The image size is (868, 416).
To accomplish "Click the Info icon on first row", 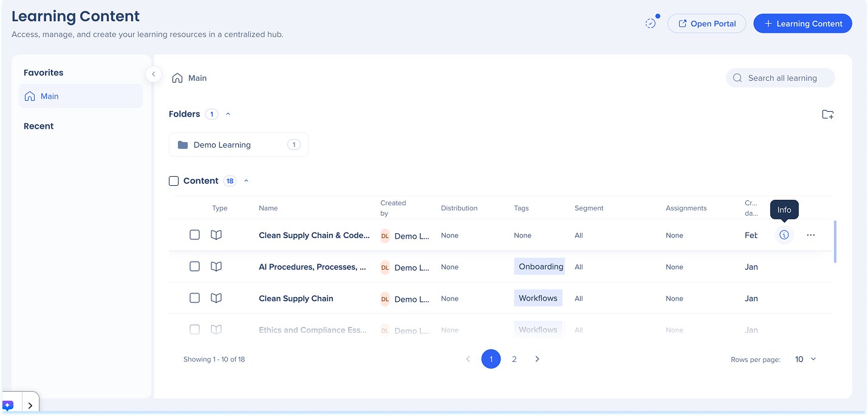I will [x=784, y=235].
